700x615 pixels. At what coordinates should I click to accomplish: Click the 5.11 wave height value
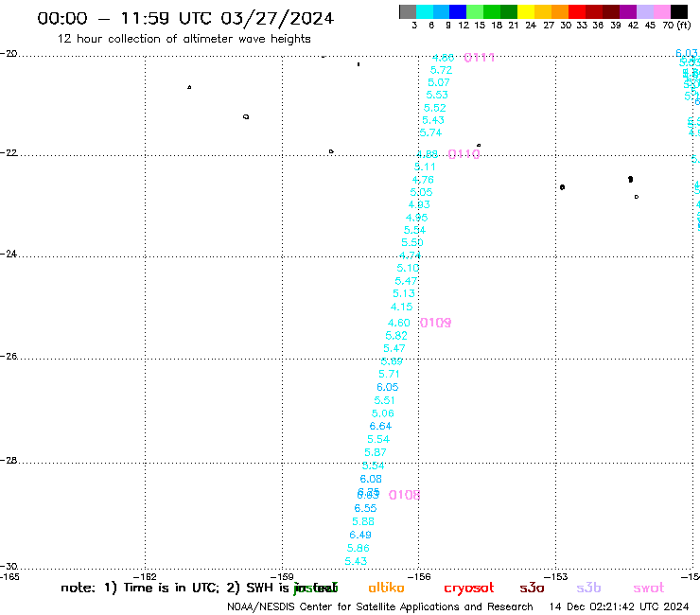(x=425, y=167)
